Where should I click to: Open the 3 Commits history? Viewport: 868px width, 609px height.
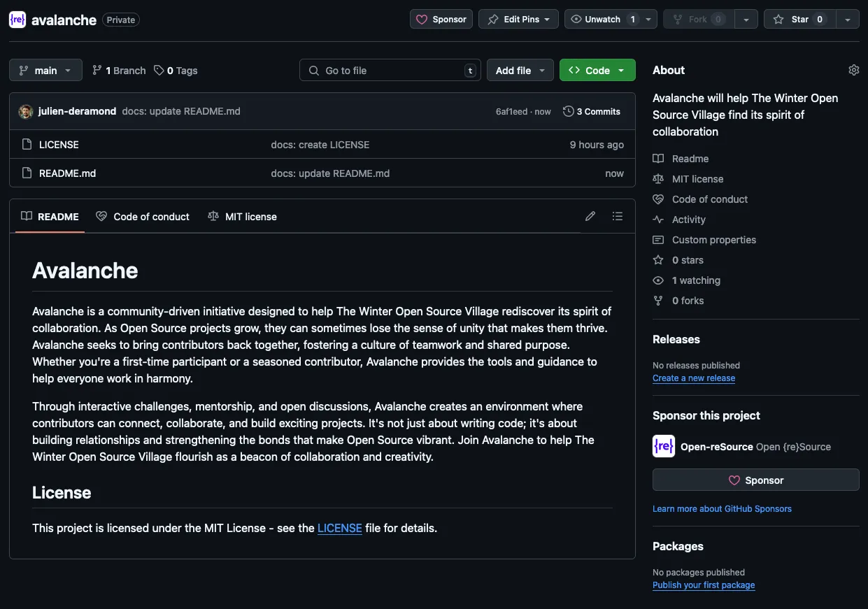point(592,112)
